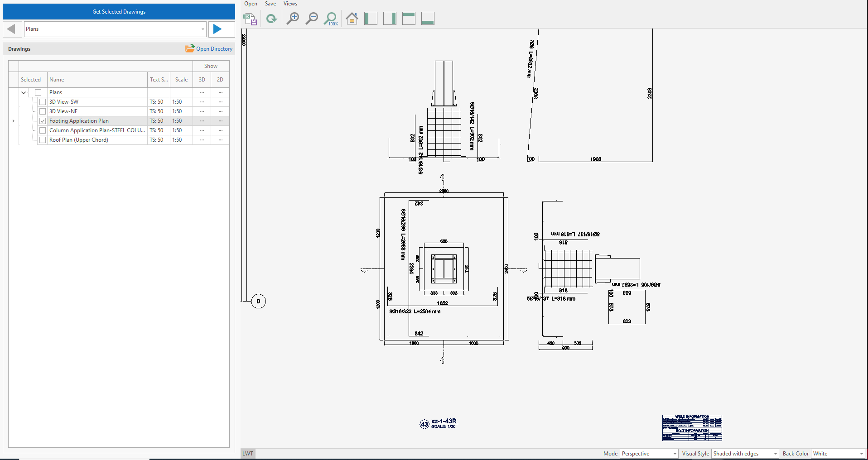Image resolution: width=868 pixels, height=460 pixels.
Task: Click the Zoom 100% icon
Action: (331, 19)
